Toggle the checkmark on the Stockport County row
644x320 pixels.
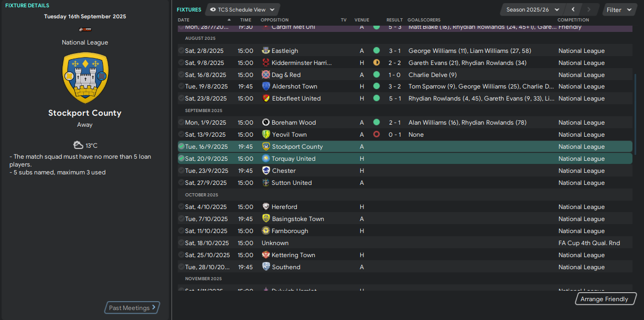(181, 147)
